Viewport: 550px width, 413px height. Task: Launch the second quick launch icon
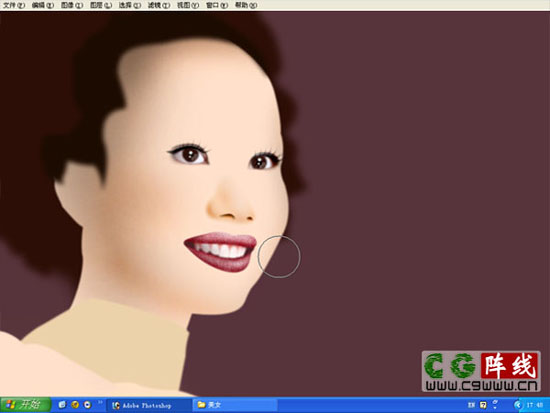pyautogui.click(x=75, y=405)
